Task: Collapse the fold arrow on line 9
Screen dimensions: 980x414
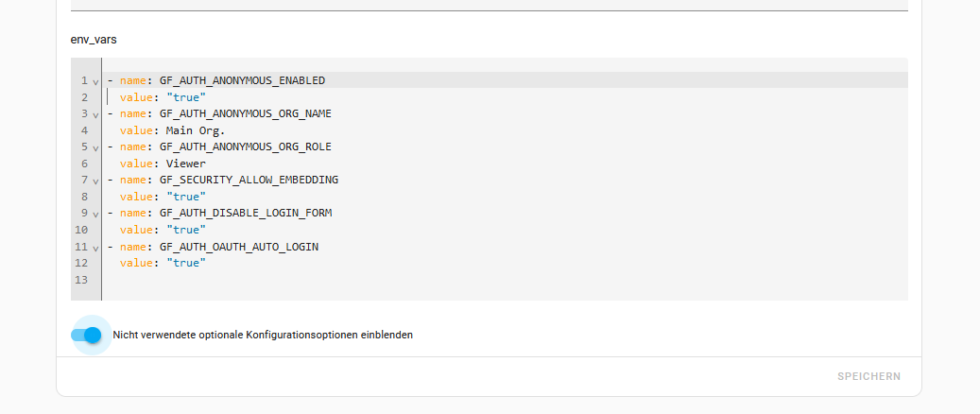Action: point(95,215)
